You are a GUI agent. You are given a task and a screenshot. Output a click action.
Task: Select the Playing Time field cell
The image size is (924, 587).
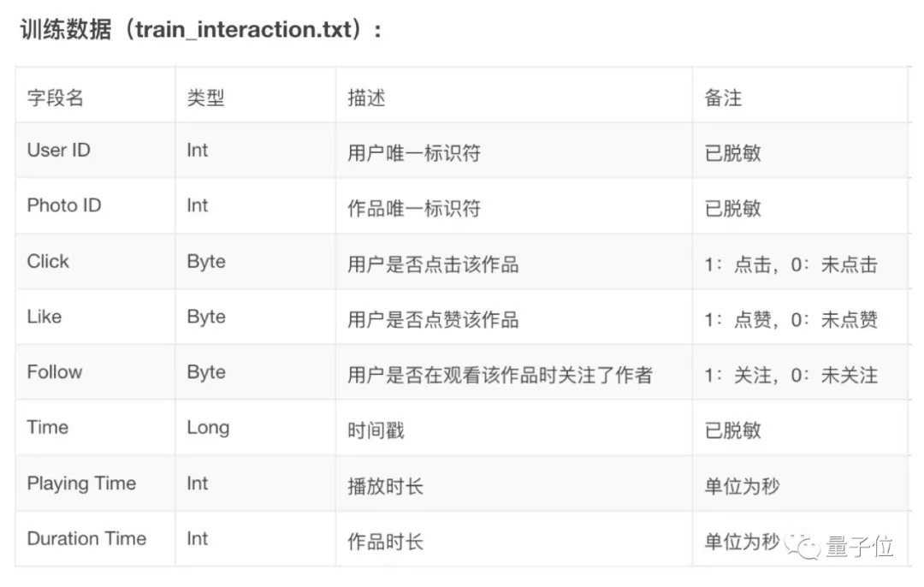click(x=81, y=483)
